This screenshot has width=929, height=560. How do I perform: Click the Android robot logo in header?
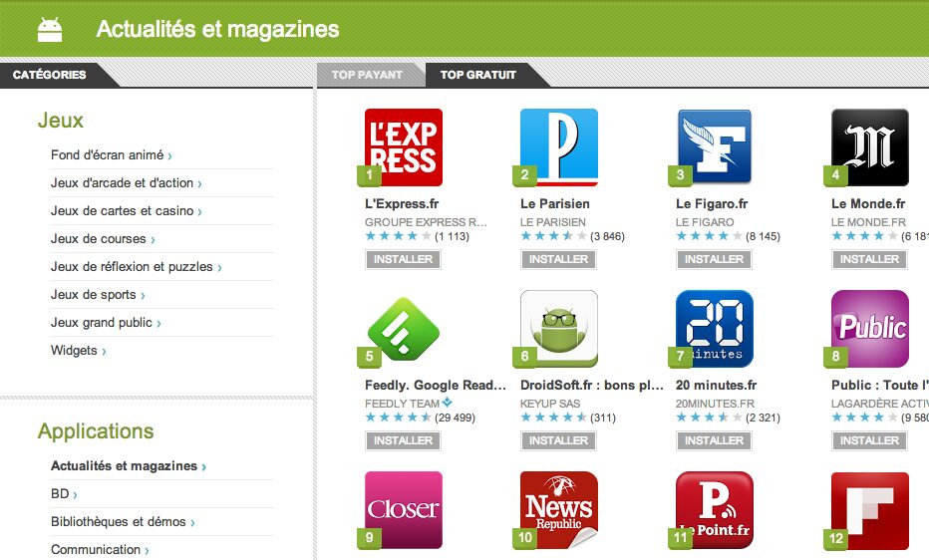(x=50, y=30)
